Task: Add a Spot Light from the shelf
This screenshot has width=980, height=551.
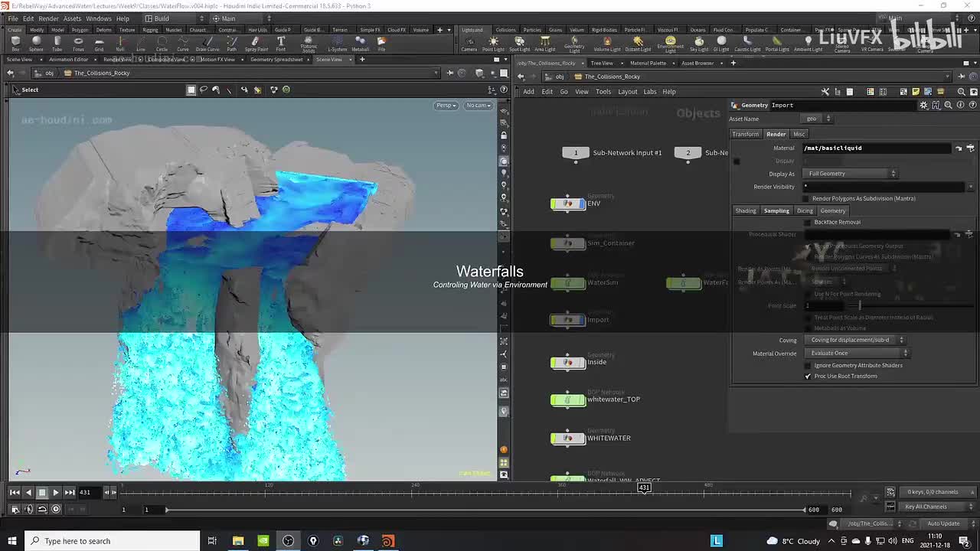Action: (x=519, y=44)
